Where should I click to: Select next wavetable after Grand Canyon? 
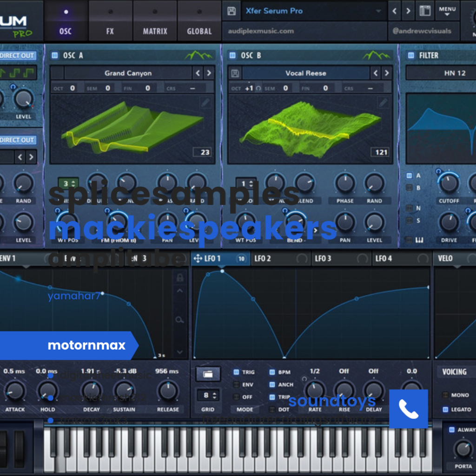[209, 73]
